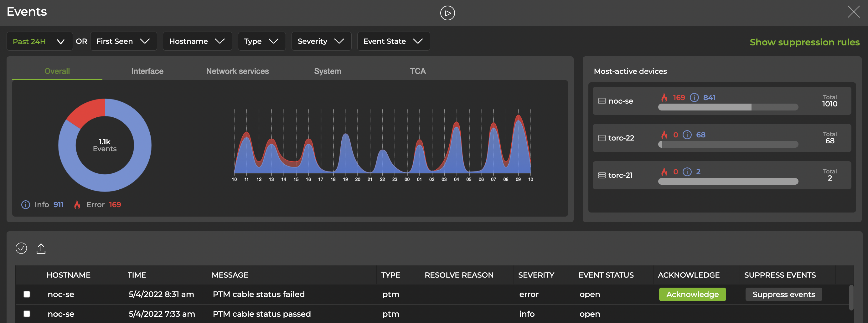
Task: Open the Type filter dropdown
Action: click(x=261, y=41)
